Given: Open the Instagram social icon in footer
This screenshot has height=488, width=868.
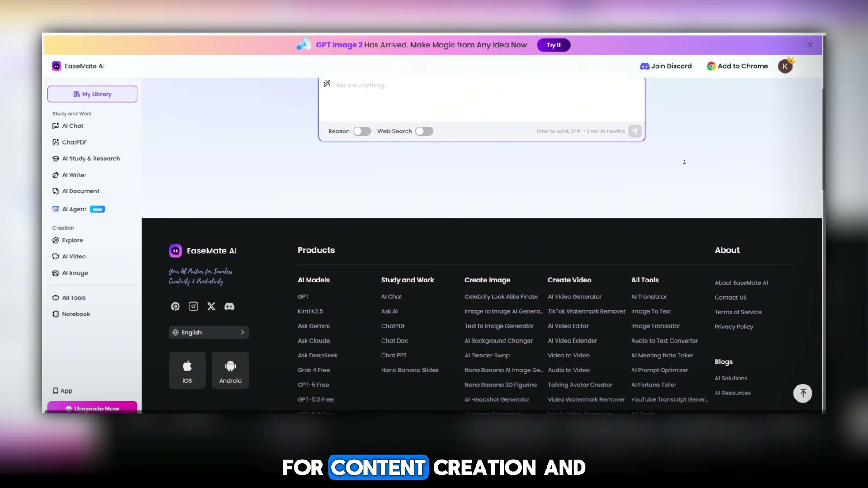Looking at the screenshot, I should pyautogui.click(x=193, y=306).
